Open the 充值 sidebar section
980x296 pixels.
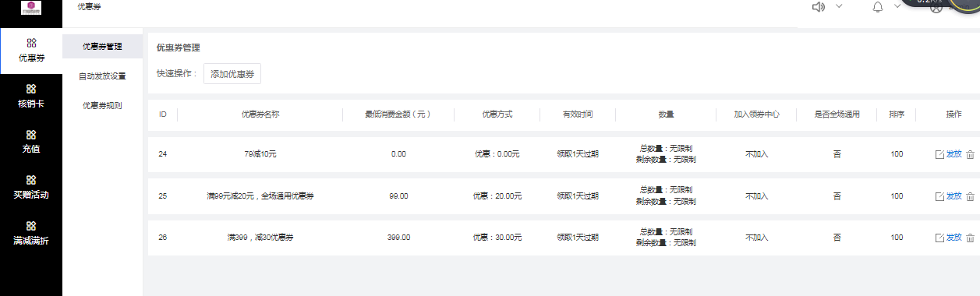coord(31,142)
